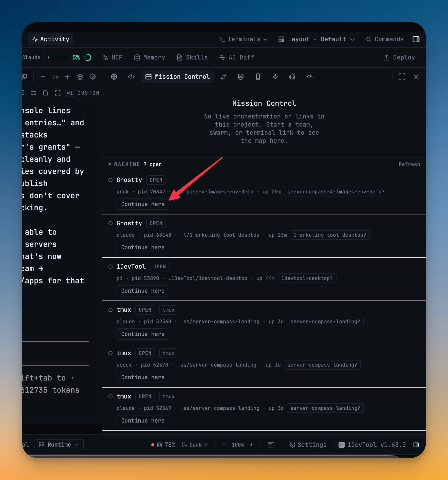
Task: Continue here for pi pid 53890
Action: (143, 291)
